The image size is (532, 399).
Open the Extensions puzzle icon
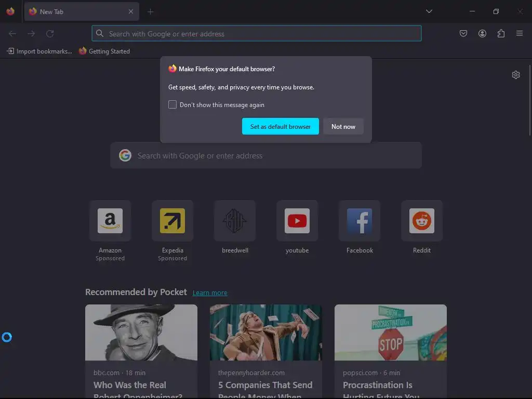pyautogui.click(x=501, y=33)
